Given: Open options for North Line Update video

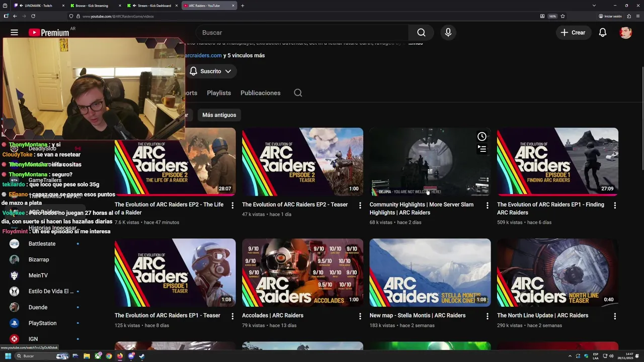Looking at the screenshot, I should coord(615,316).
